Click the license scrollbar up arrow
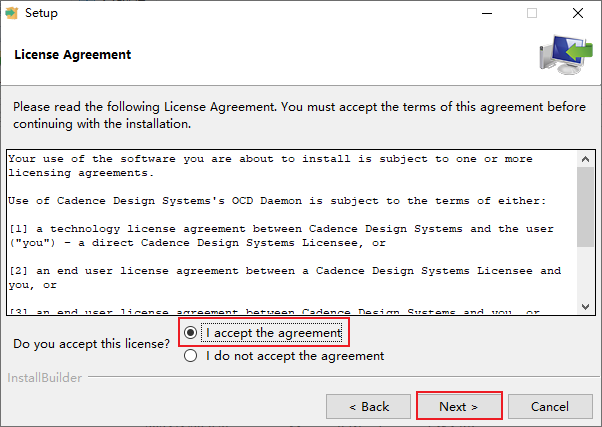Screen dimensions: 602x427 click(x=585, y=159)
